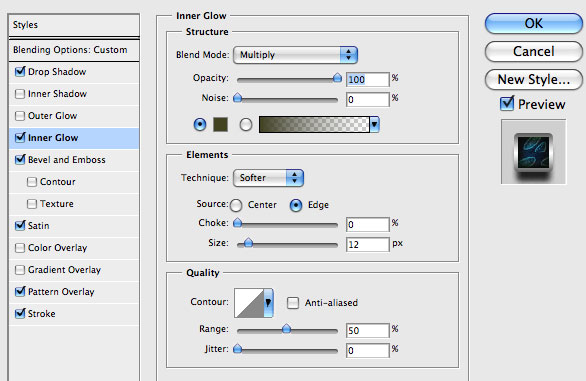Select the gradient radio button
The image size is (586, 381).
[x=246, y=125]
